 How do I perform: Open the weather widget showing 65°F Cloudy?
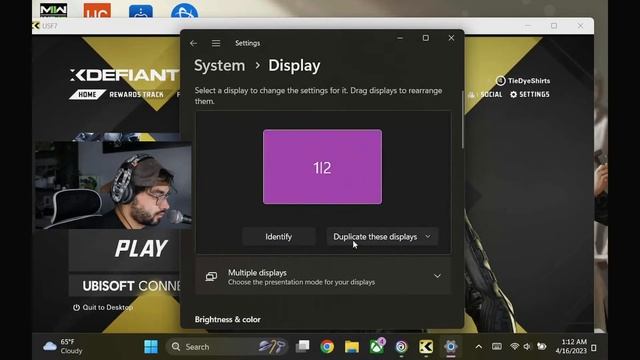pyautogui.click(x=63, y=347)
